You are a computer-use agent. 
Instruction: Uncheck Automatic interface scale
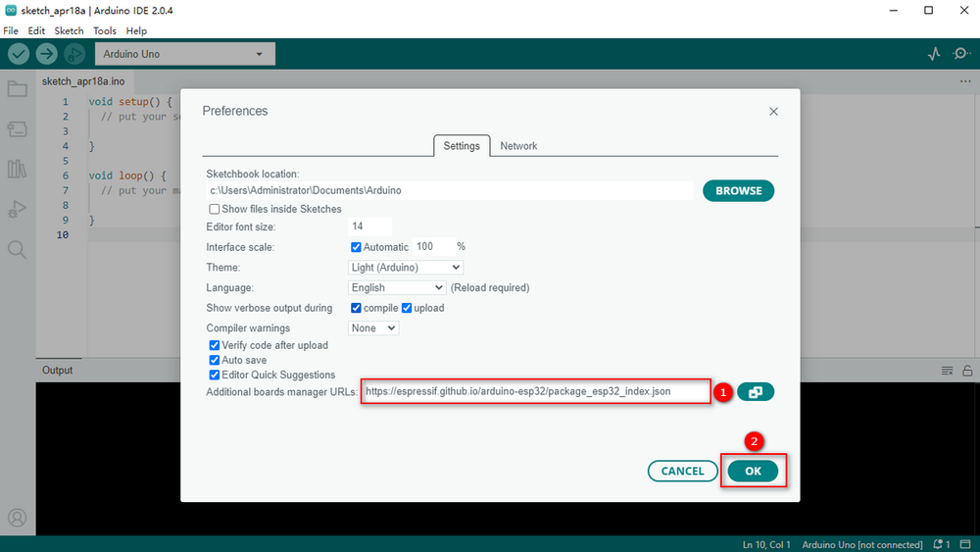tap(356, 247)
